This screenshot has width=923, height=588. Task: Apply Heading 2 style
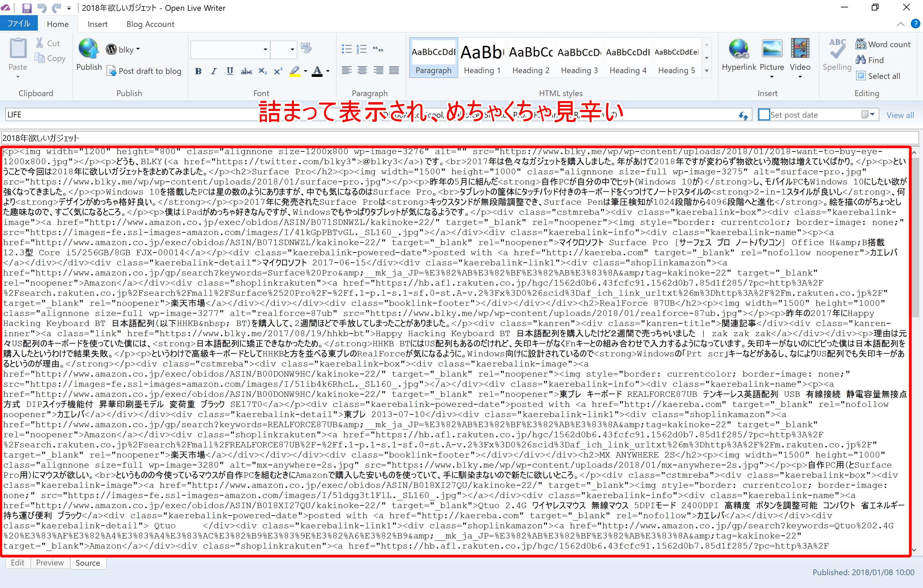click(531, 58)
